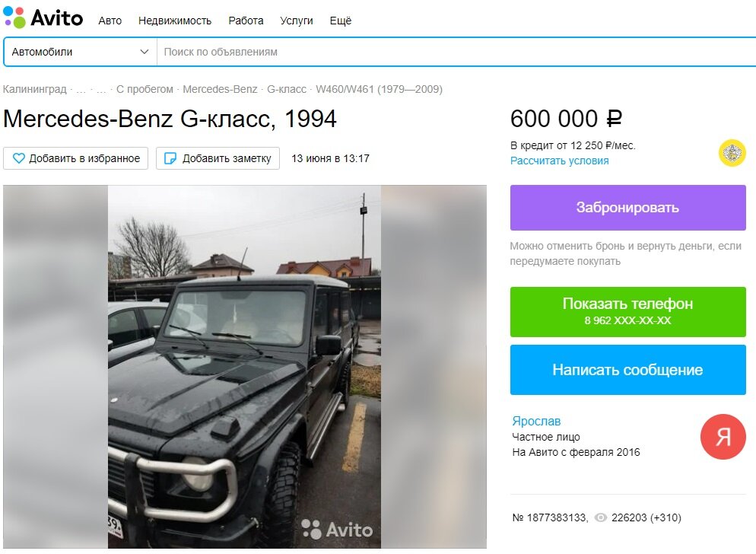Show the seller phone number
The height and width of the screenshot is (554, 756).
(x=627, y=312)
